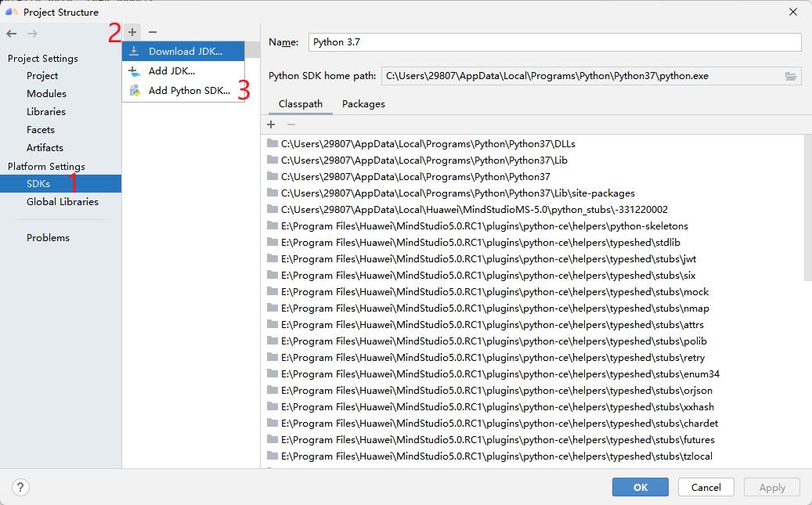Click the back navigation arrow
This screenshot has width=812, height=505.
pos(11,34)
